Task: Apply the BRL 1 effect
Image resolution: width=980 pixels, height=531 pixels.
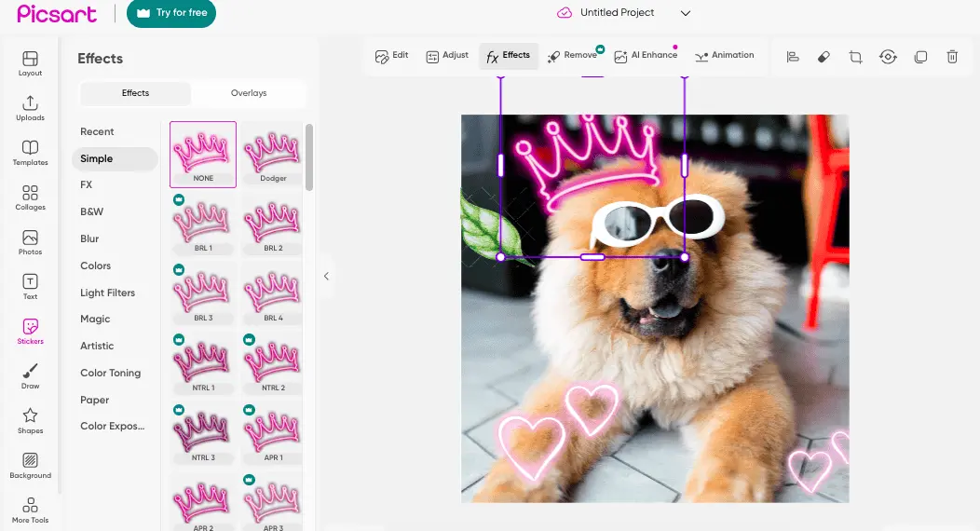Action: (x=203, y=225)
